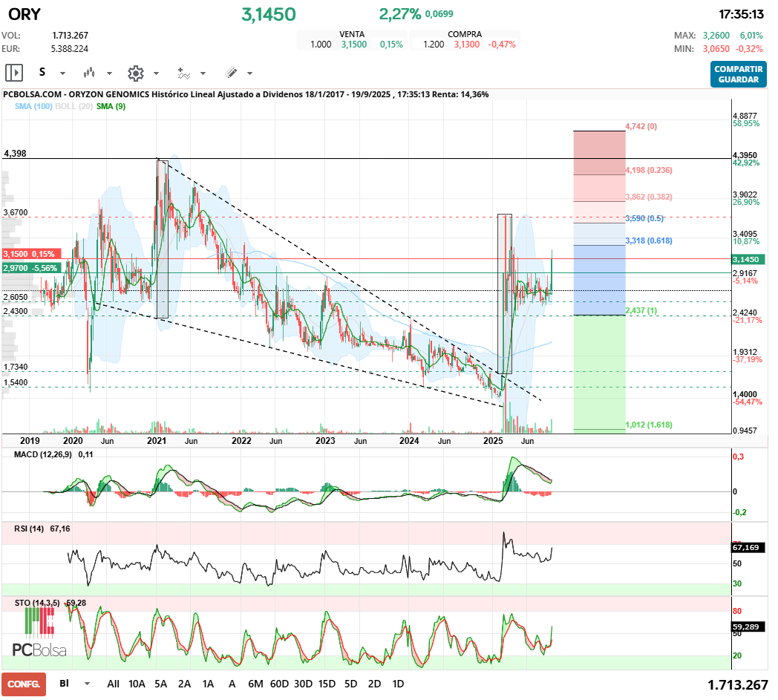Viewport: 778px width, 700px height.
Task: Click the 2,6050 support level label
Action: pos(16,298)
